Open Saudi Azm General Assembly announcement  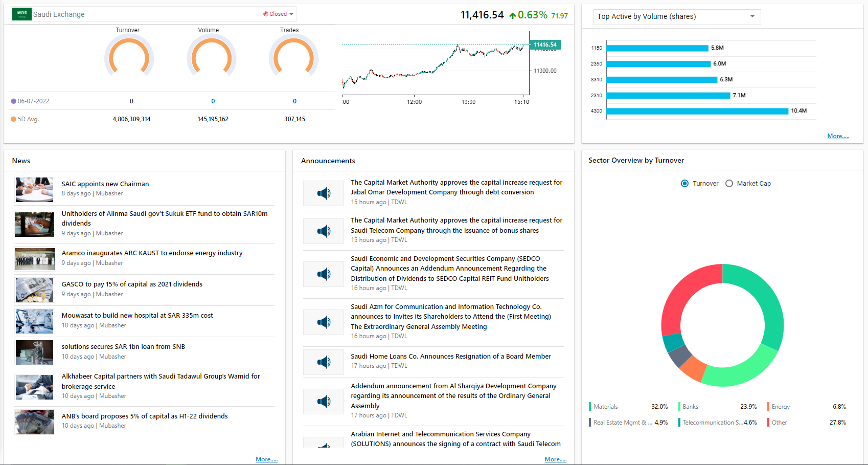451,317
